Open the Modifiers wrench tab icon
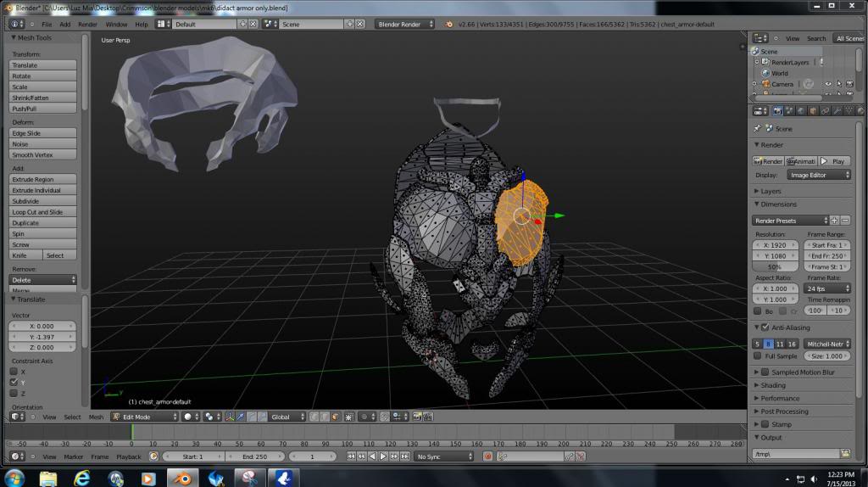Image resolution: width=868 pixels, height=487 pixels. point(837,111)
